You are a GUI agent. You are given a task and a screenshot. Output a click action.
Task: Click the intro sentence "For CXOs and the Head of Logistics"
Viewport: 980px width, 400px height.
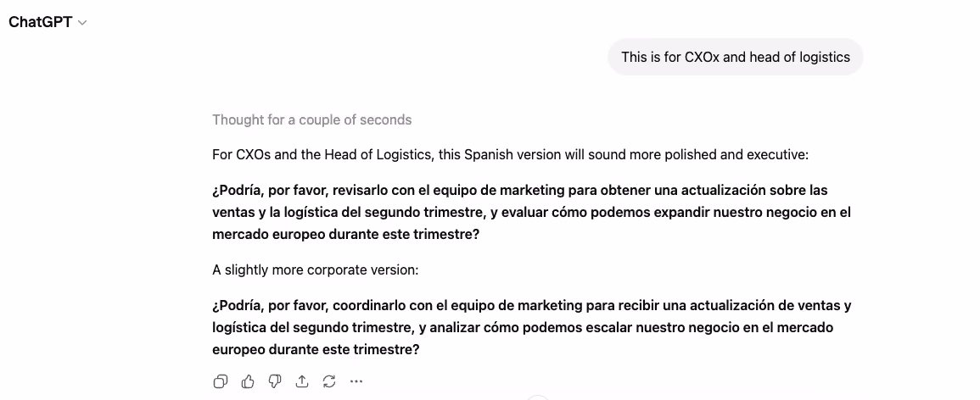point(511,154)
